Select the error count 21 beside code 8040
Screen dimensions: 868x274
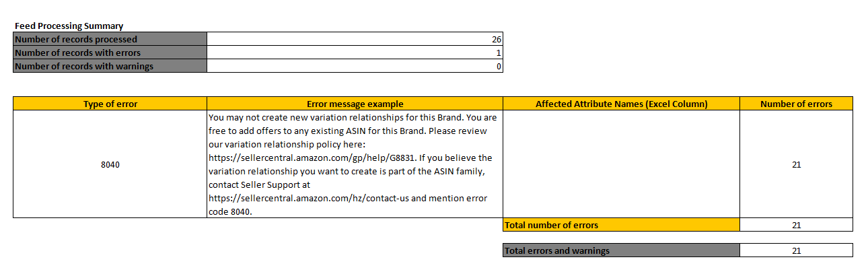pyautogui.click(x=796, y=164)
